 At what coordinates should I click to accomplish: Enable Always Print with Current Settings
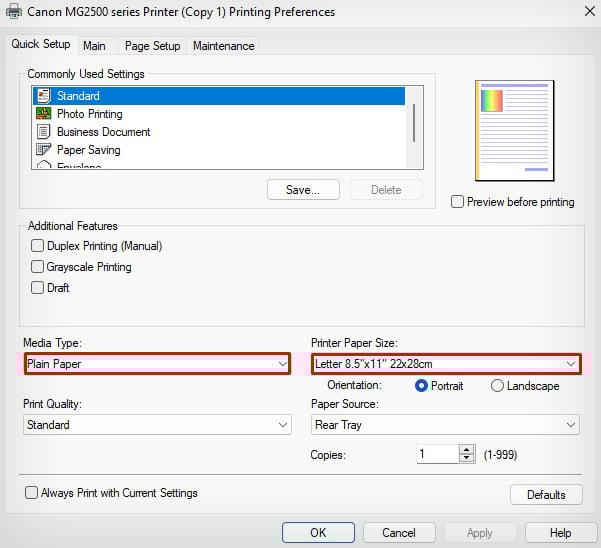[31, 492]
